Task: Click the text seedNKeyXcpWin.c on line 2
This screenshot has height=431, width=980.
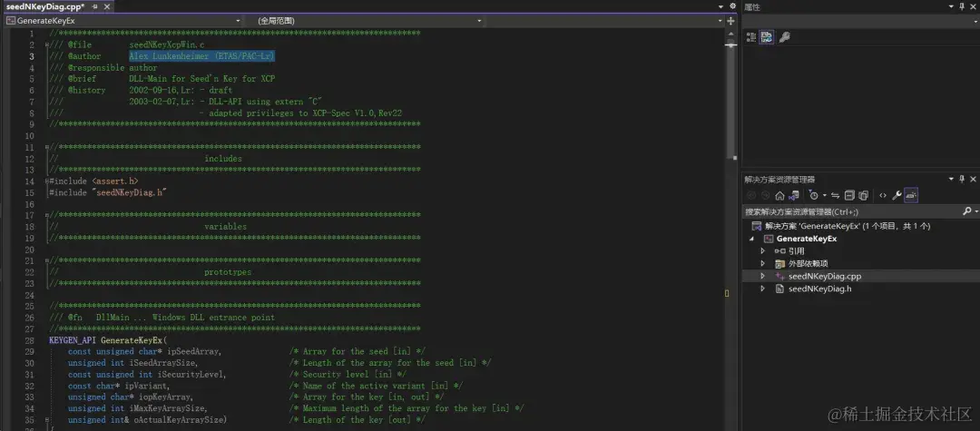Action: pos(167,45)
